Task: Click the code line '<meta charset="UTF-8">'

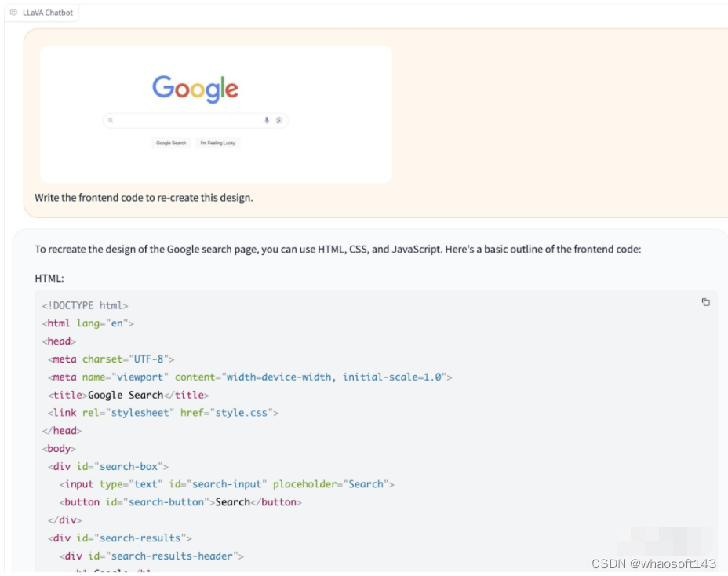Action: pyautogui.click(x=111, y=359)
